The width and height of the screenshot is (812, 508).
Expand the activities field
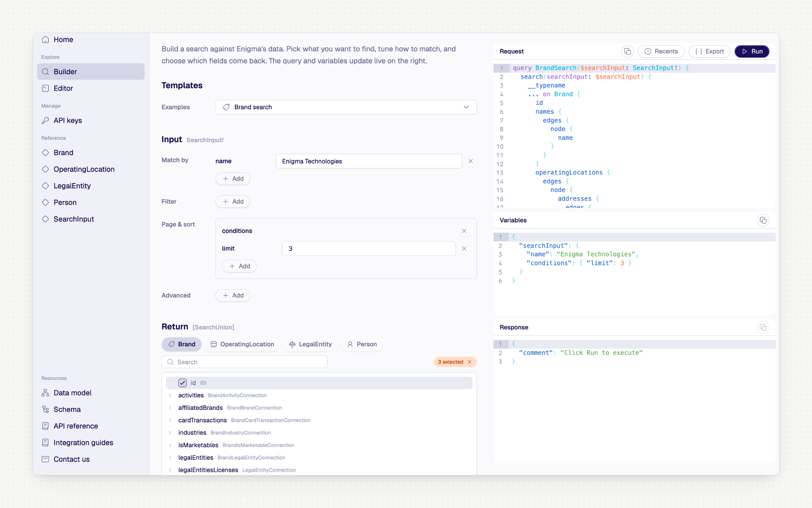pos(170,396)
